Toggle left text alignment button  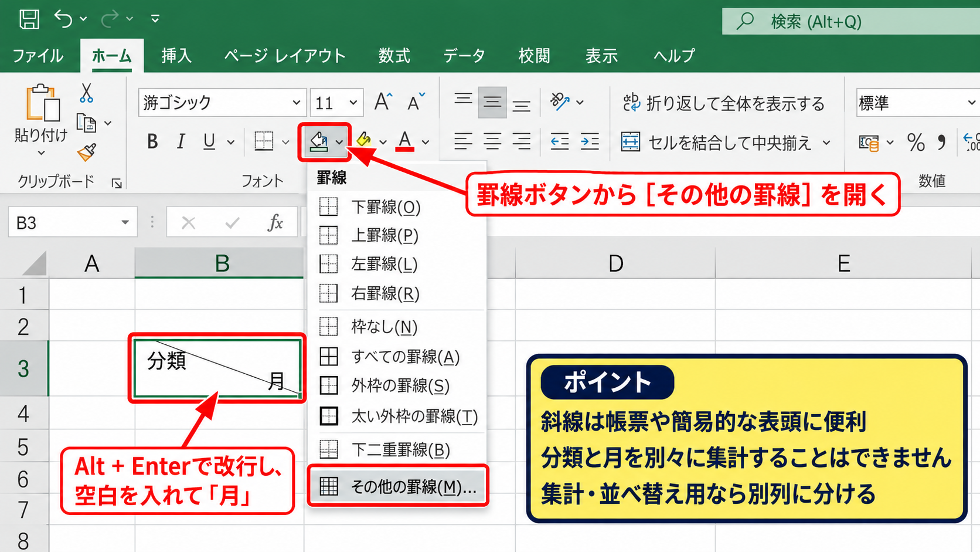pos(463,141)
